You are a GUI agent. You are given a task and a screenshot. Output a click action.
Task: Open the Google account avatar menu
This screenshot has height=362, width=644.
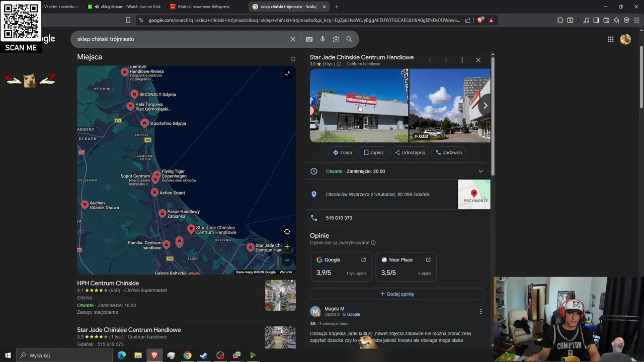pyautogui.click(x=625, y=39)
